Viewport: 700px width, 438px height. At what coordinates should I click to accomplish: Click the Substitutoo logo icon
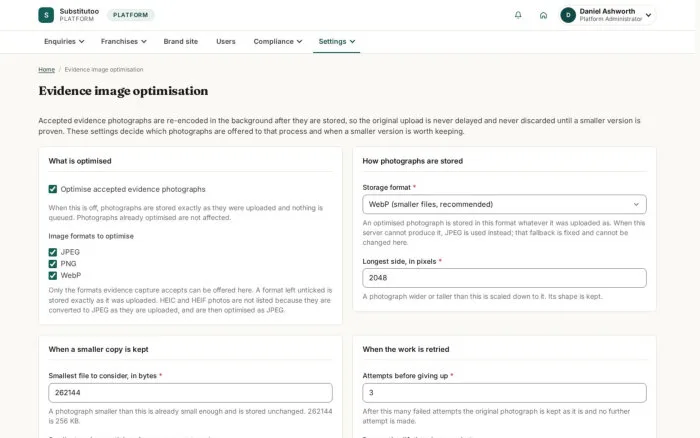tap(46, 15)
